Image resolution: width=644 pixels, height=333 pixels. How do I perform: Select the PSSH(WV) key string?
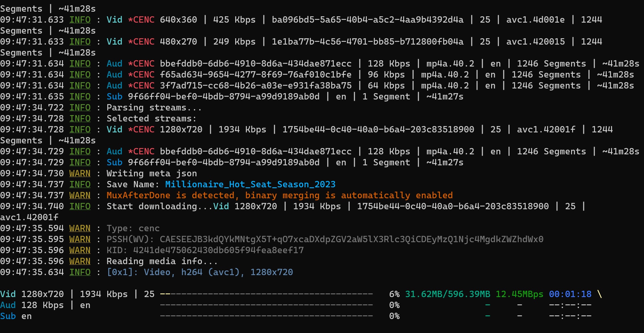pos(351,239)
